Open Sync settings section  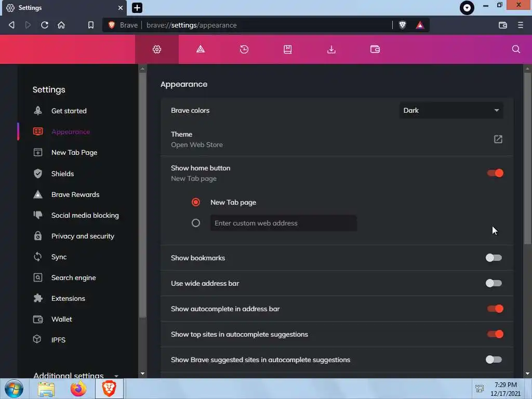tap(59, 257)
